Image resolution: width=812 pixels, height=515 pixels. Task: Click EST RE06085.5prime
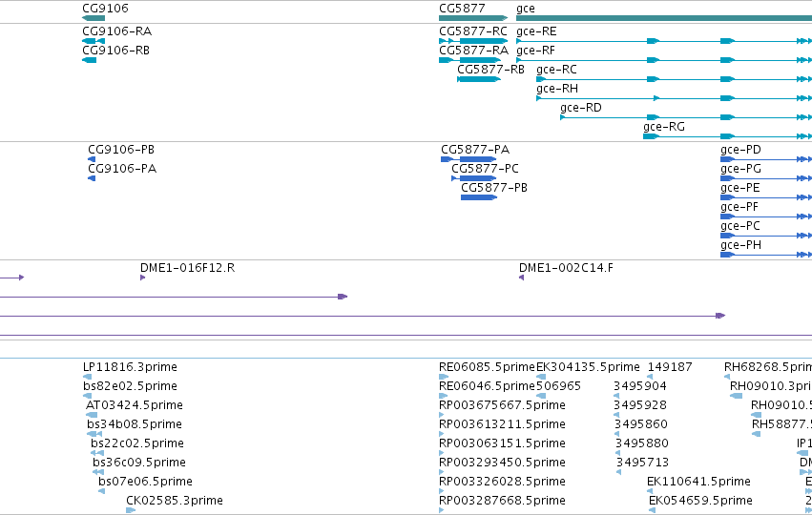pos(487,367)
